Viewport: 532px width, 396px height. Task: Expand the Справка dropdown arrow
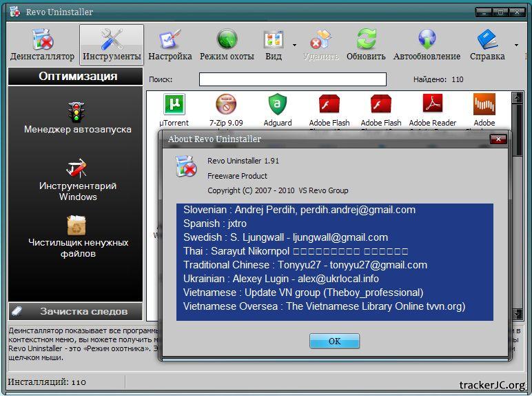pyautogui.click(x=516, y=46)
